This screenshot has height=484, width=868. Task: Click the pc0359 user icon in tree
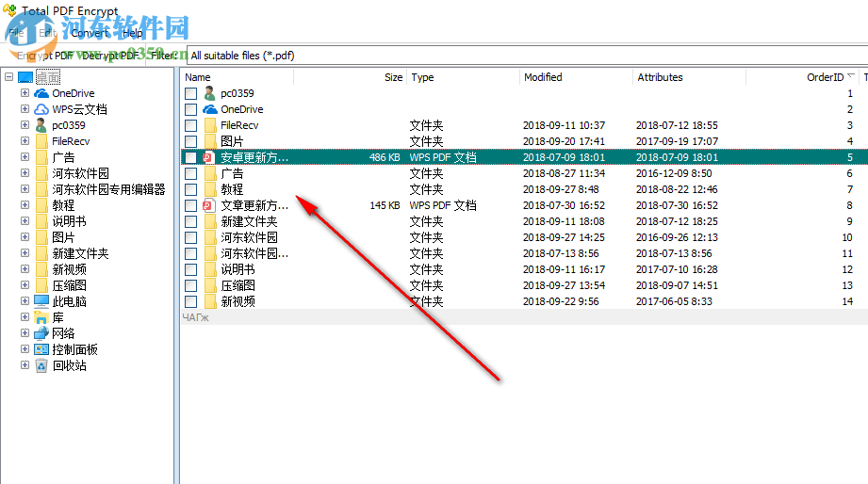tap(41, 125)
